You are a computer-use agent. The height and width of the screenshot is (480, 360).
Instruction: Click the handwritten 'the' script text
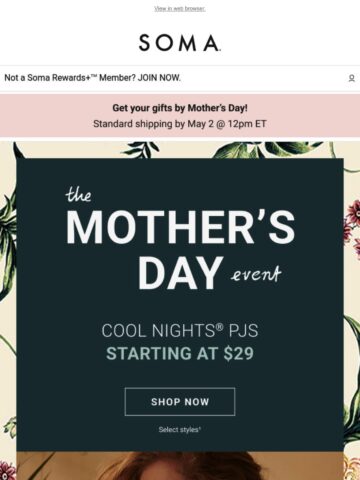pyautogui.click(x=78, y=195)
